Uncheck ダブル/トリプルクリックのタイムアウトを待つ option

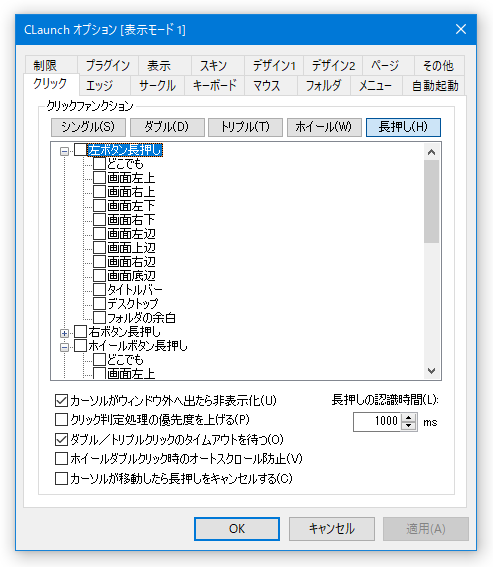tap(61, 439)
